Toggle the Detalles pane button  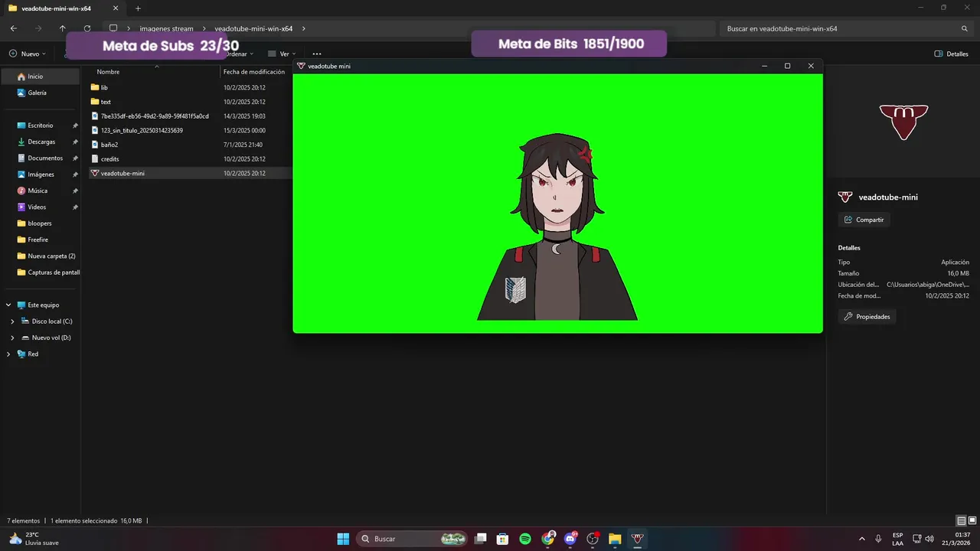pos(952,54)
